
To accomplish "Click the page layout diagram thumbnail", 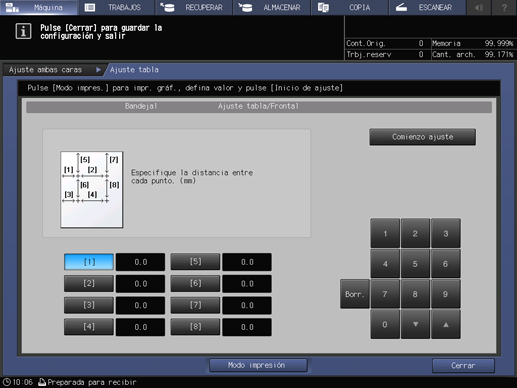I will [x=92, y=190].
